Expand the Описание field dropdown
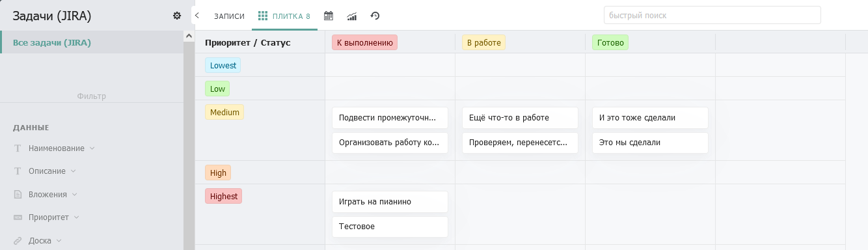868x250 pixels. pos(73,171)
